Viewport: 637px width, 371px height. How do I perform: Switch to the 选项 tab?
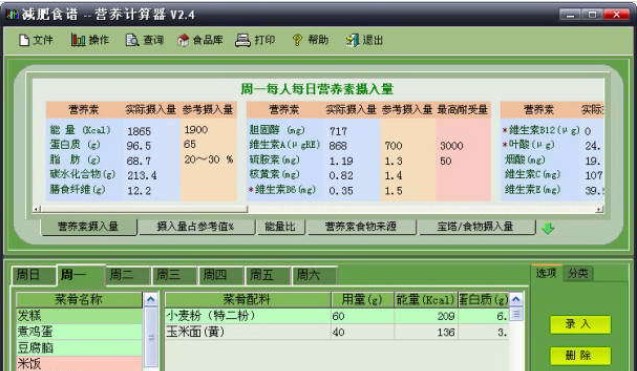(546, 273)
